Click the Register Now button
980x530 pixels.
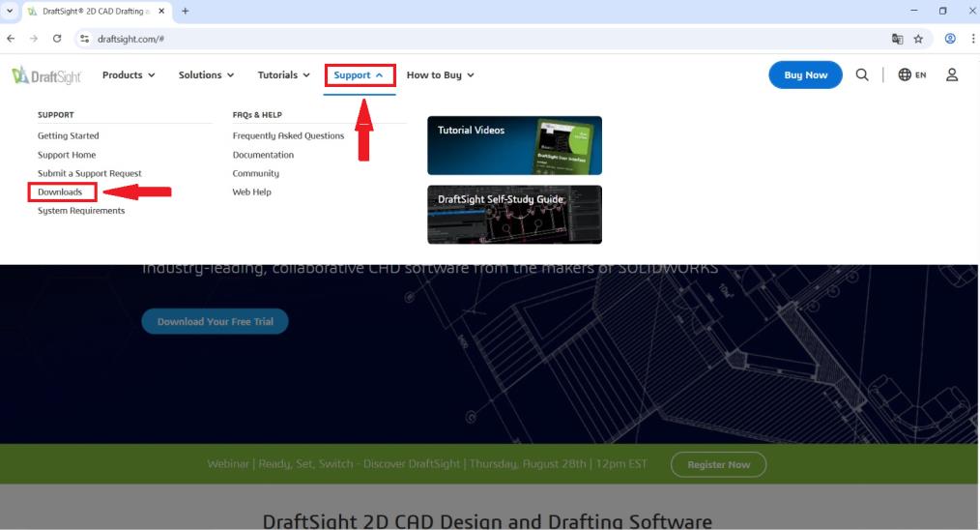tap(719, 465)
